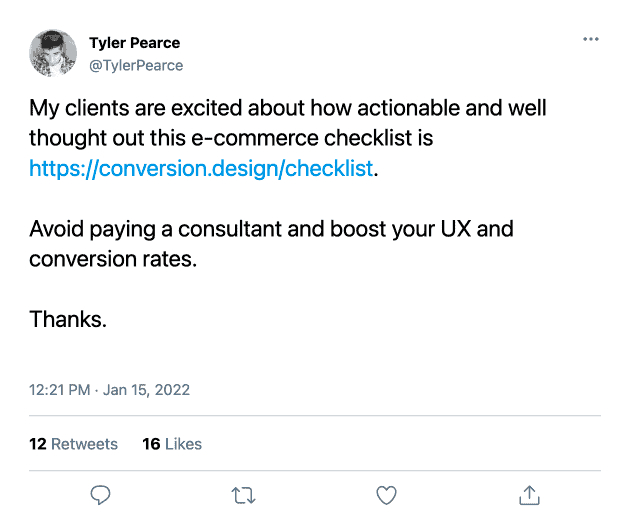
Task: Click Tyler Pearce's profile avatar
Action: [53, 53]
